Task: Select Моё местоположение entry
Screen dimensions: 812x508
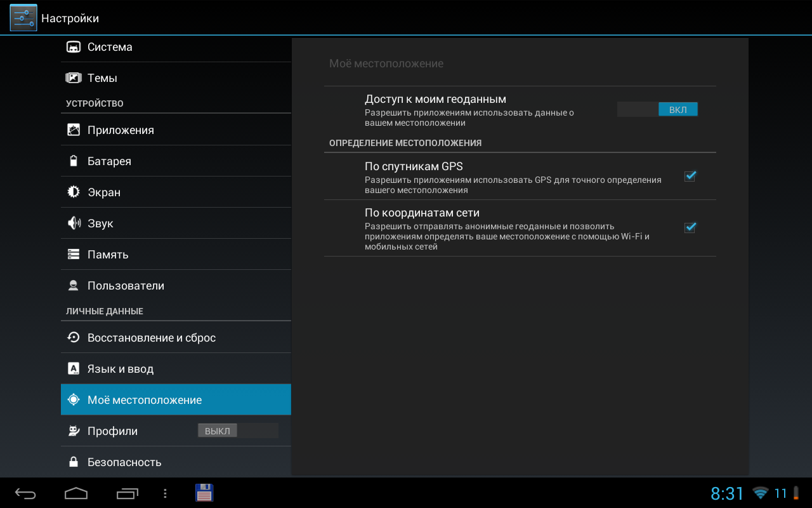Action: pos(176,400)
